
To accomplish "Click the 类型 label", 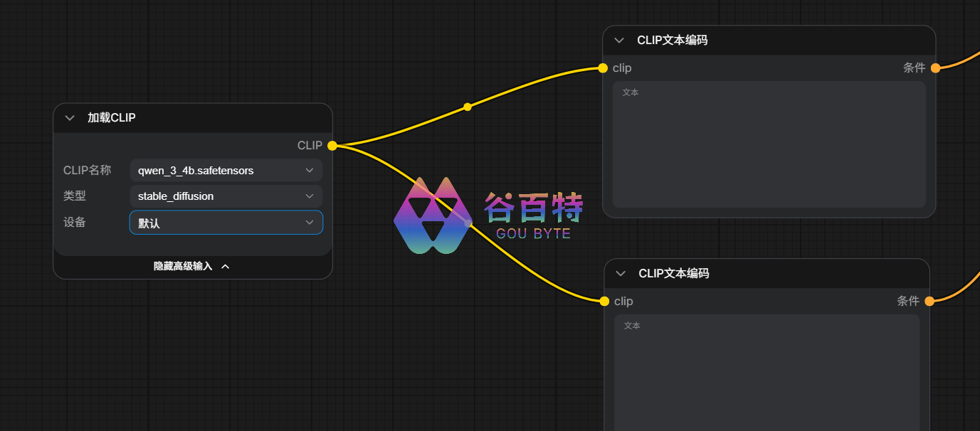I will 75,196.
